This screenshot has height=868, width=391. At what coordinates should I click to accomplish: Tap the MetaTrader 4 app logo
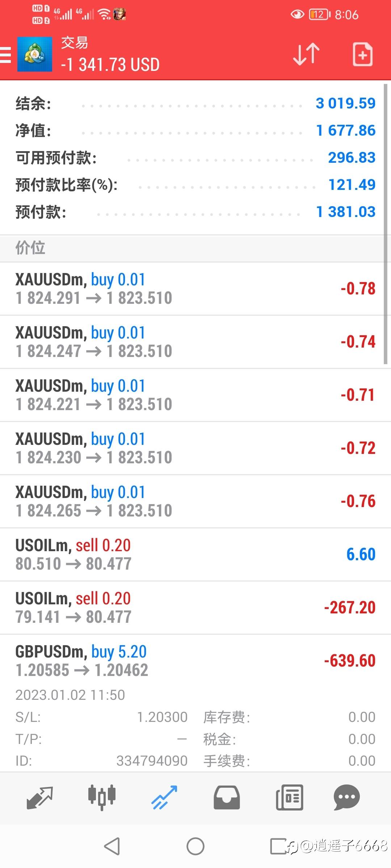point(35,54)
